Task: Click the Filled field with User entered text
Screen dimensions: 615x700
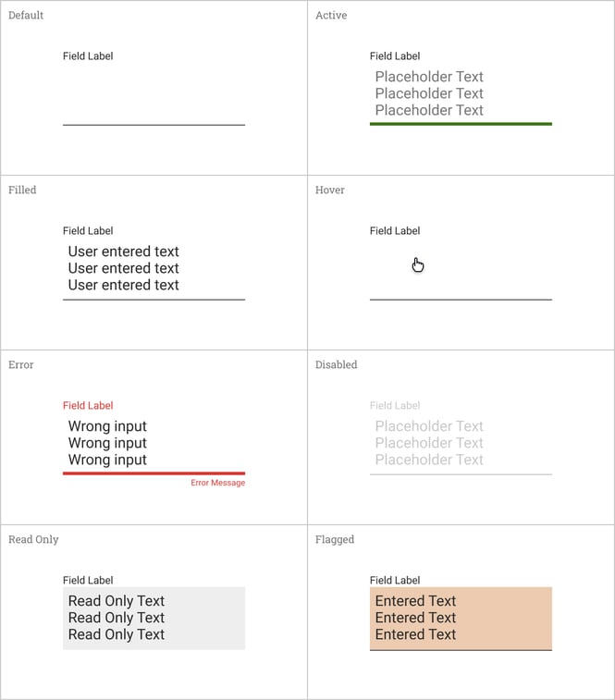Action: coord(154,268)
